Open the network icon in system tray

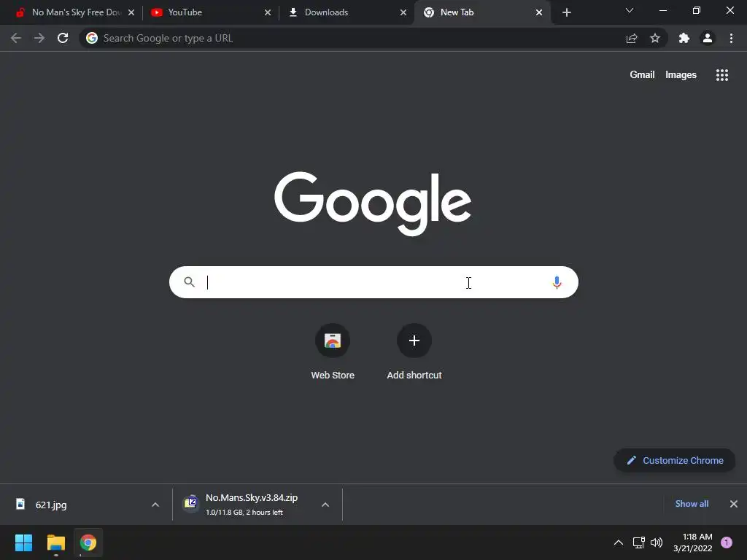tap(639, 542)
